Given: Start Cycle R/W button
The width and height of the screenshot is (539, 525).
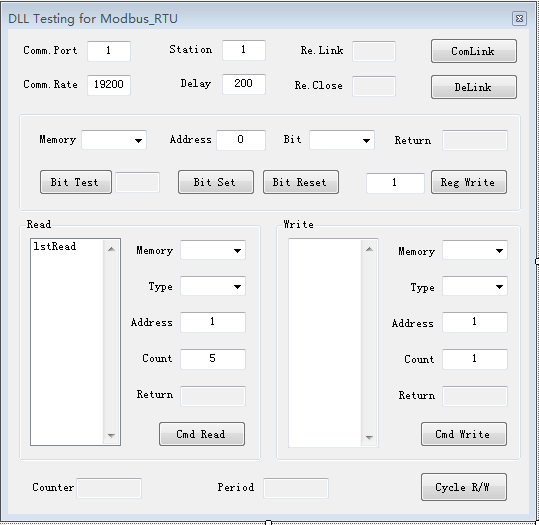Looking at the screenshot, I should [464, 487].
